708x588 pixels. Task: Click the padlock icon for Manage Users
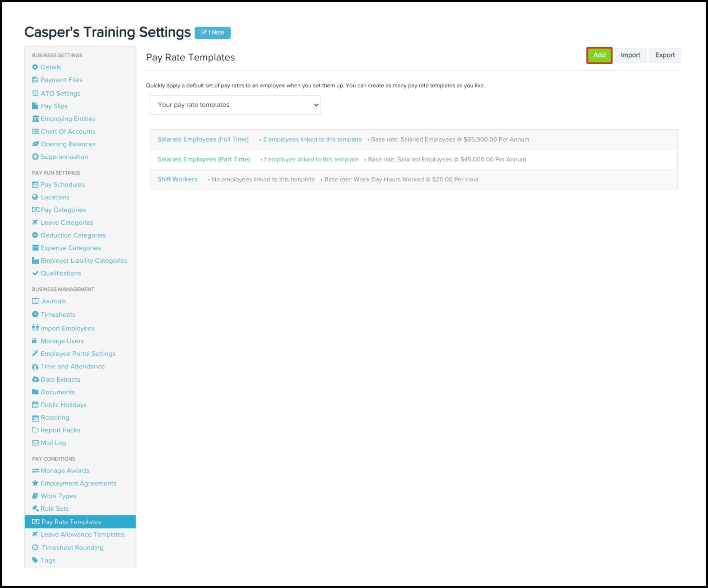pos(34,341)
